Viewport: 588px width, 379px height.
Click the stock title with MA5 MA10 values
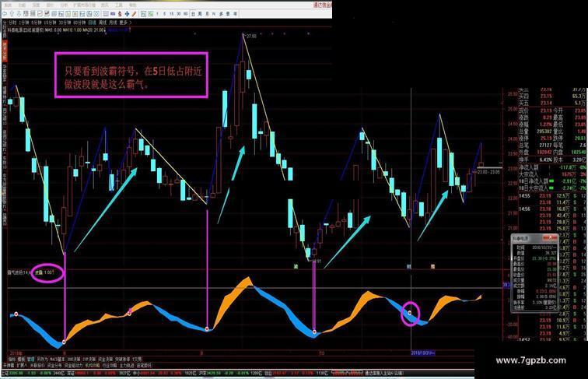tap(57, 30)
